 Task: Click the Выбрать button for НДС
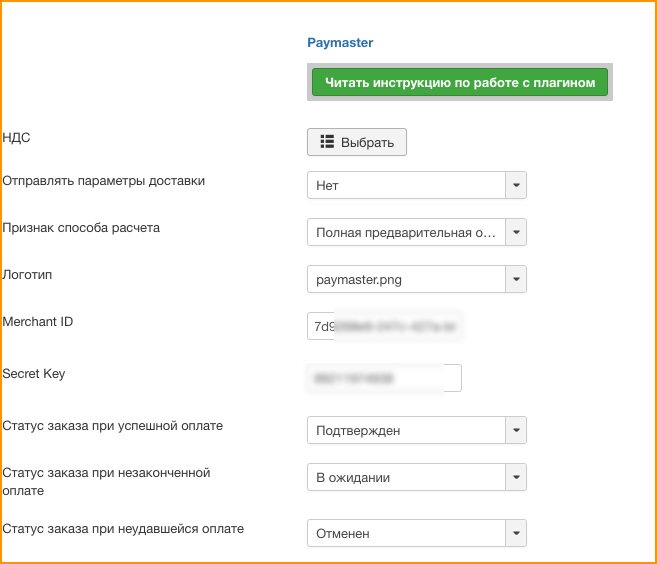(x=357, y=142)
